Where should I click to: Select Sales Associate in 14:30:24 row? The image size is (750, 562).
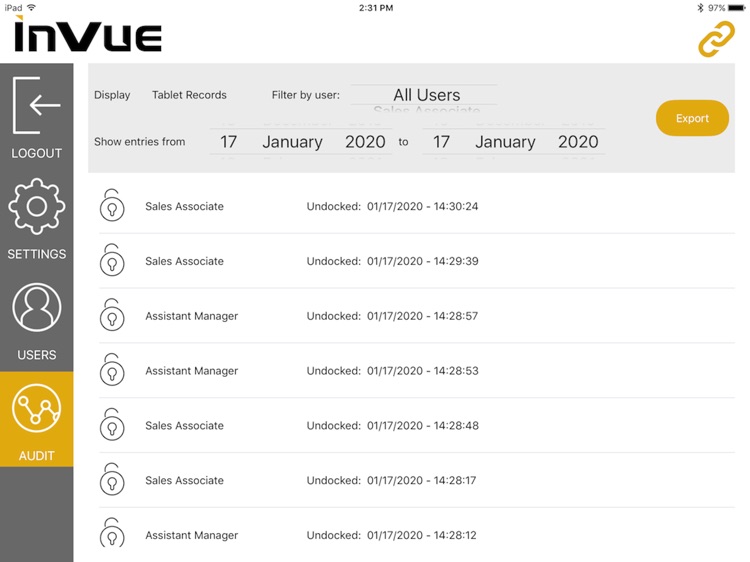(185, 206)
